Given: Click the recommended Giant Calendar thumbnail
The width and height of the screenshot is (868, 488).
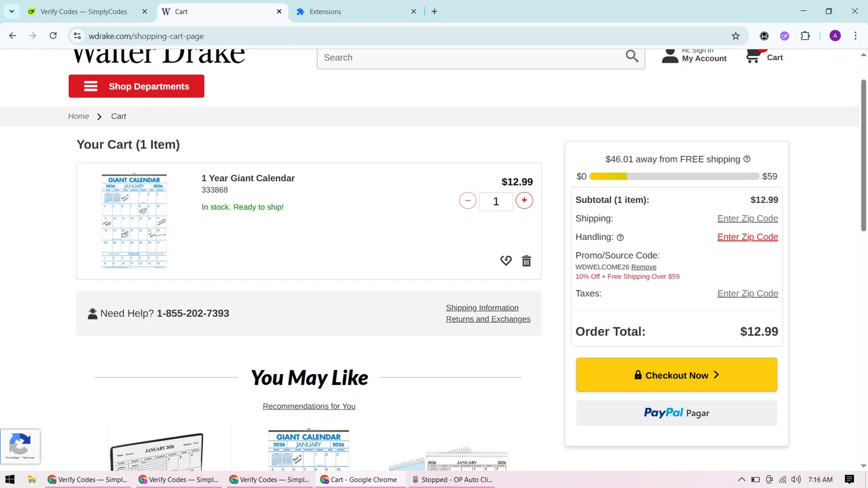Looking at the screenshot, I should tap(308, 449).
